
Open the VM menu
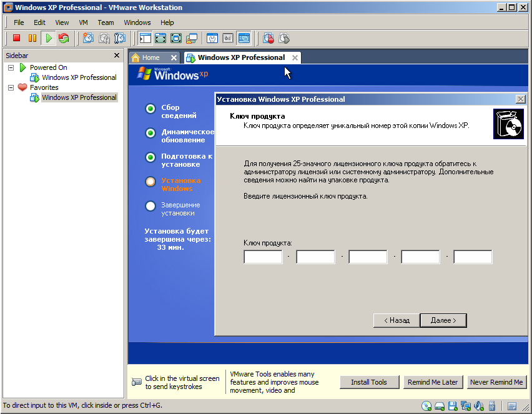[83, 22]
